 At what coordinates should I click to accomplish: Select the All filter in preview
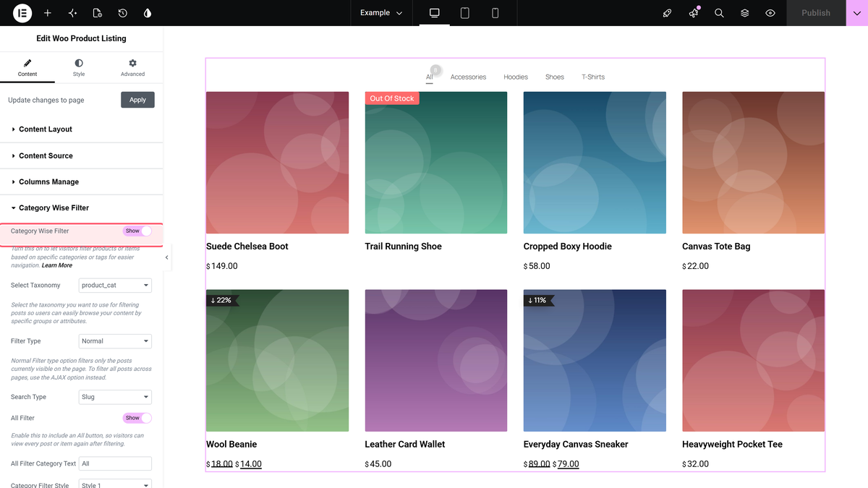click(x=430, y=77)
